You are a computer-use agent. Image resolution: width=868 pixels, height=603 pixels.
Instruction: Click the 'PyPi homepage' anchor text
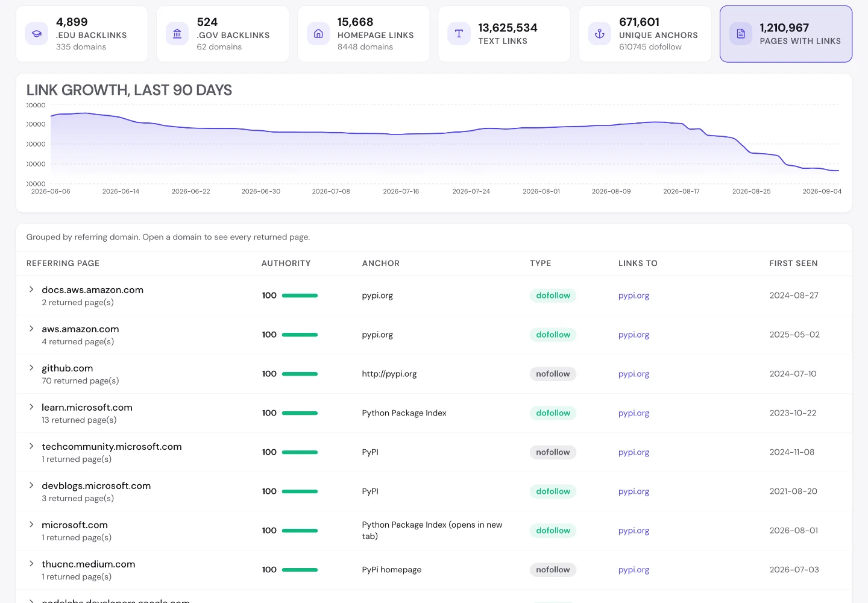[x=392, y=570]
